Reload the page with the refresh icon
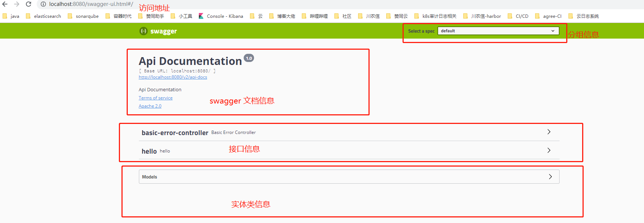644x223 pixels. click(29, 4)
